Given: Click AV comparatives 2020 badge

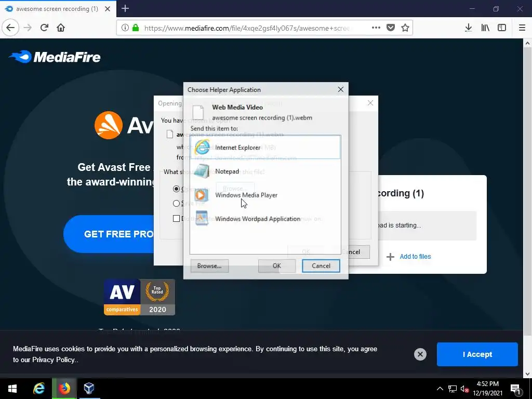Looking at the screenshot, I should click(139, 297).
